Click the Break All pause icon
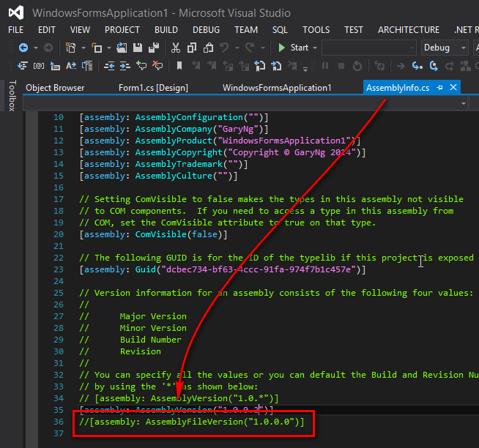 click(325, 65)
